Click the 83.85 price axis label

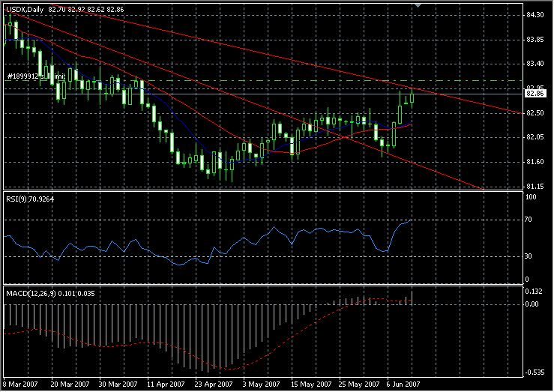click(x=535, y=40)
